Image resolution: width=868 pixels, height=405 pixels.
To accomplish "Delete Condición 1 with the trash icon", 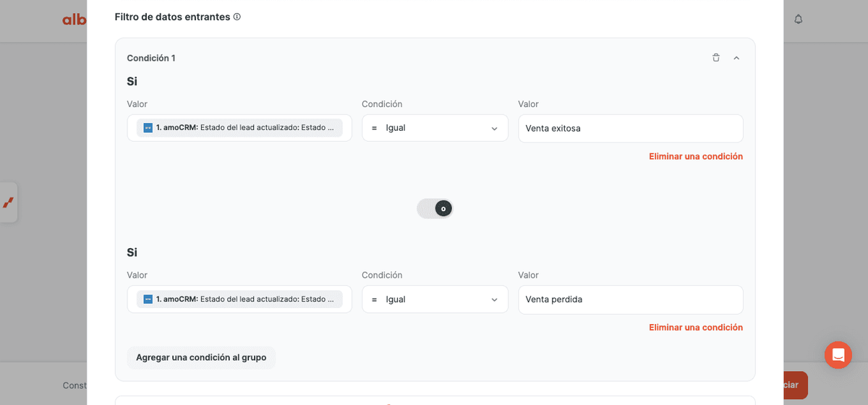I will [716, 58].
